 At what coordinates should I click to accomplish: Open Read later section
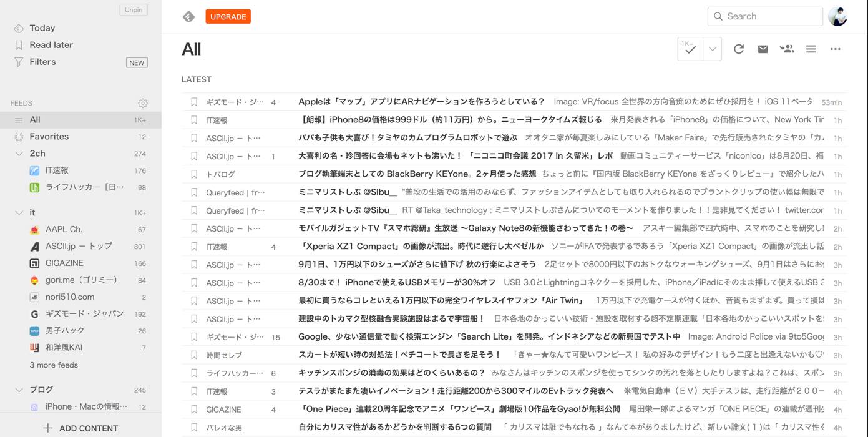pyautogui.click(x=51, y=45)
